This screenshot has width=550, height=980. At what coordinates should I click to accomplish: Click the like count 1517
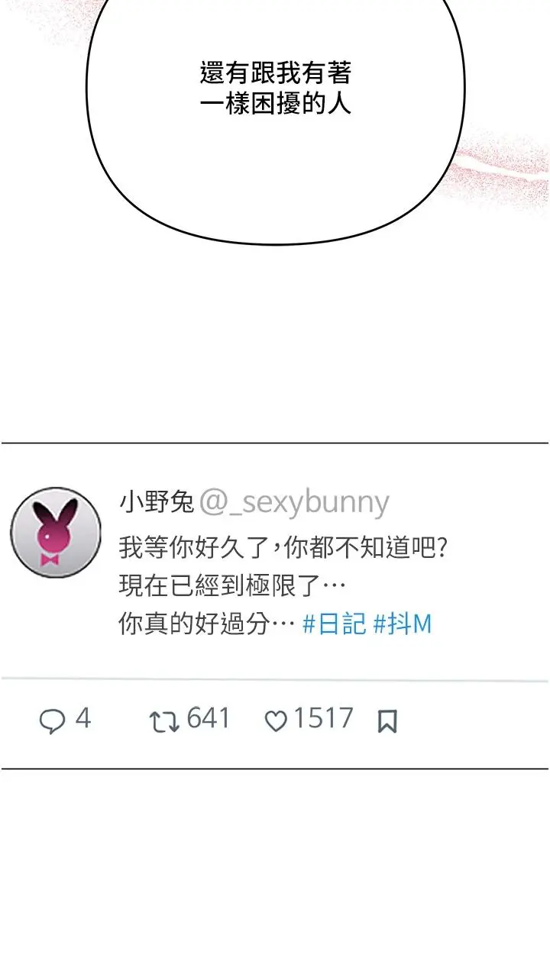pyautogui.click(x=323, y=718)
